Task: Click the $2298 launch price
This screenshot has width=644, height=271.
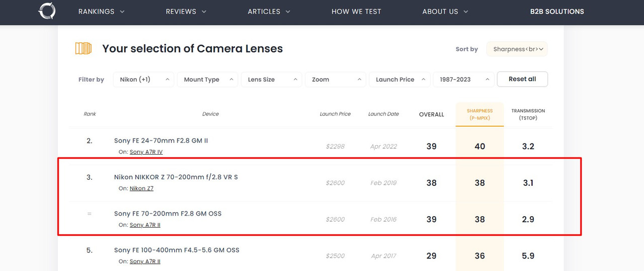Action: point(335,147)
